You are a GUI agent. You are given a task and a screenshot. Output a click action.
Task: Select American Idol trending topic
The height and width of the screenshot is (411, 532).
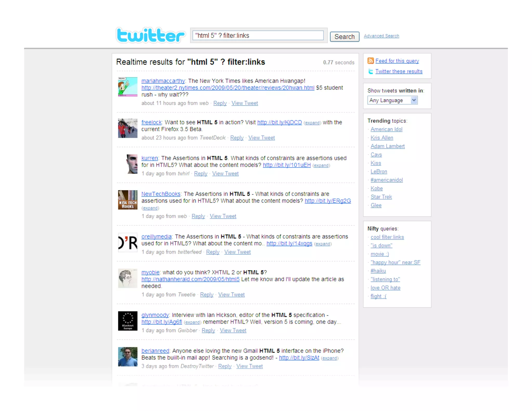pyautogui.click(x=386, y=129)
